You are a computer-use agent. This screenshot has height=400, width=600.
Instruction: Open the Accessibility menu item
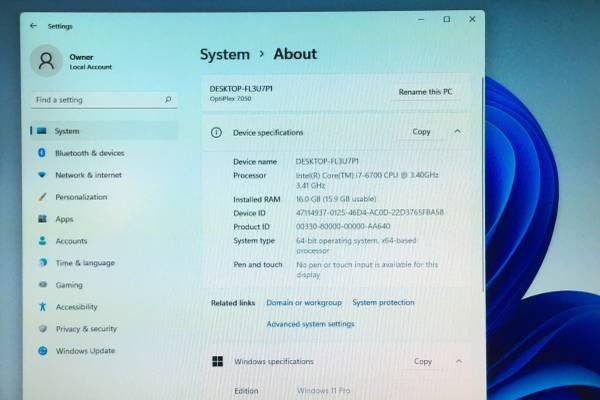[x=76, y=307]
